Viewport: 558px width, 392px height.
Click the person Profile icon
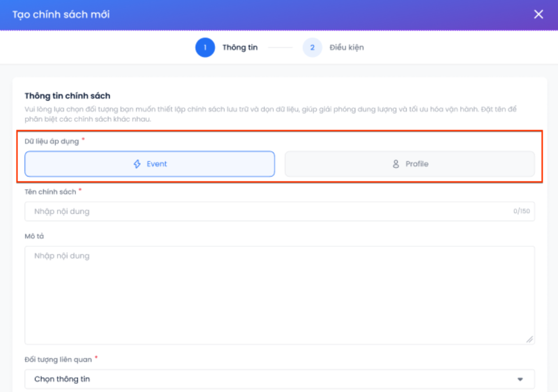tap(396, 164)
